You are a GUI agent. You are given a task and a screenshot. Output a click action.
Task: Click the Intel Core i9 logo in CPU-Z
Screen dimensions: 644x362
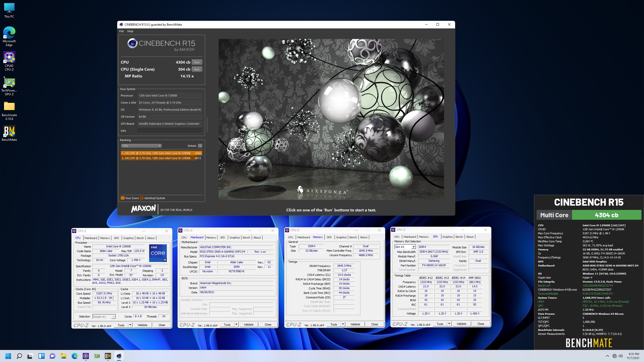158,253
